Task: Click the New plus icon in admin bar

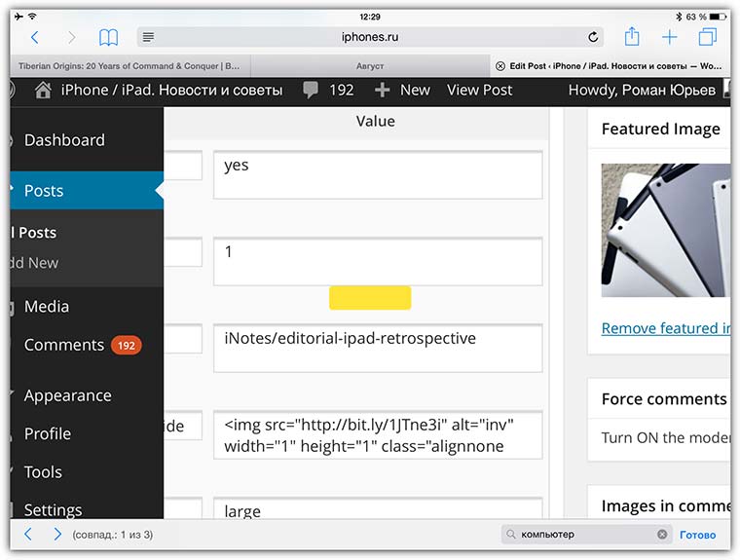Action: [382, 90]
